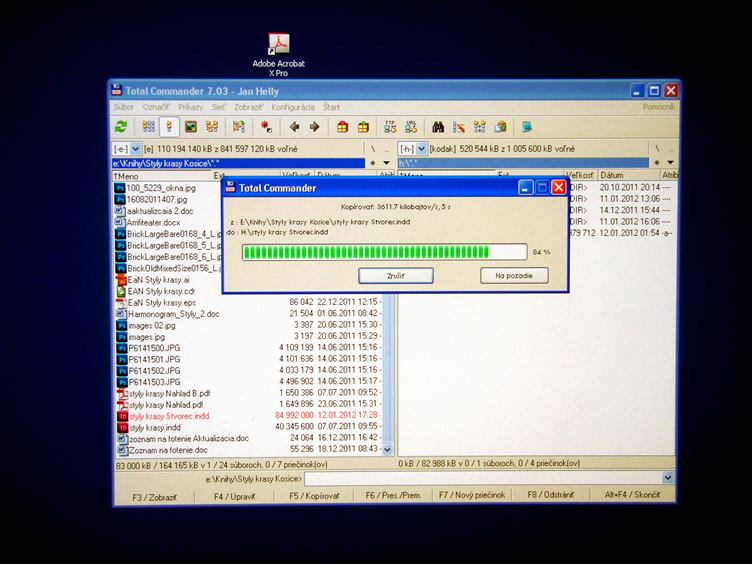Open new URL connection toolbar icon
Image resolution: width=752 pixels, height=564 pixels.
click(411, 127)
